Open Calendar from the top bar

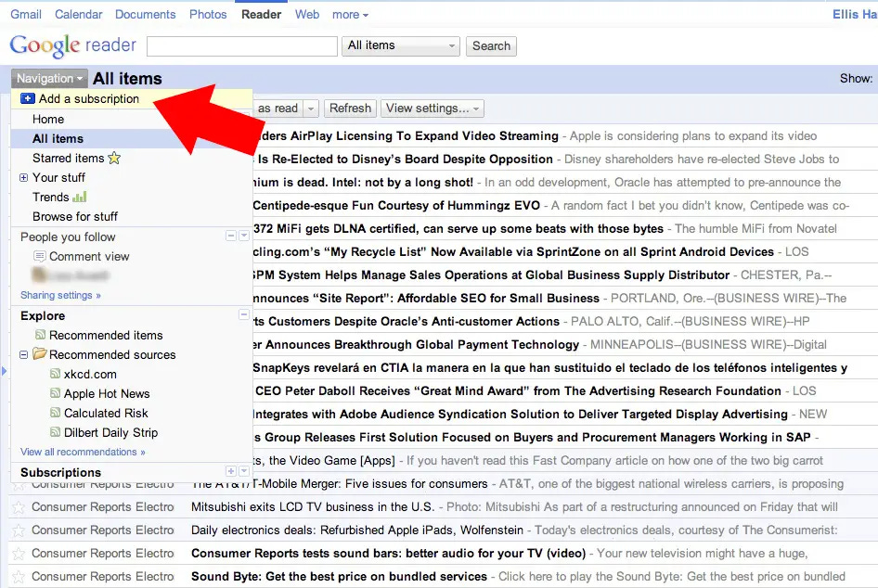point(78,15)
